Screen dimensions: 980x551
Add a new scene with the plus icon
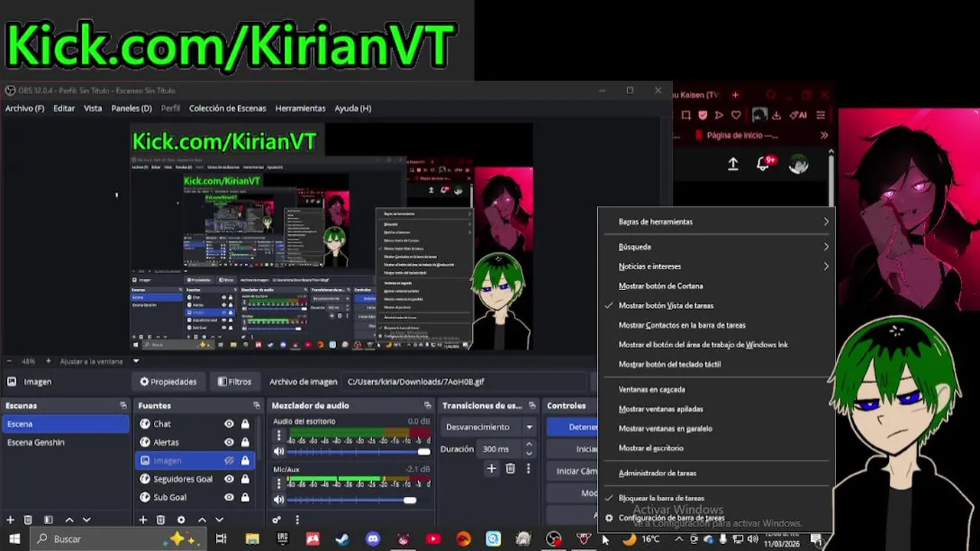11,520
